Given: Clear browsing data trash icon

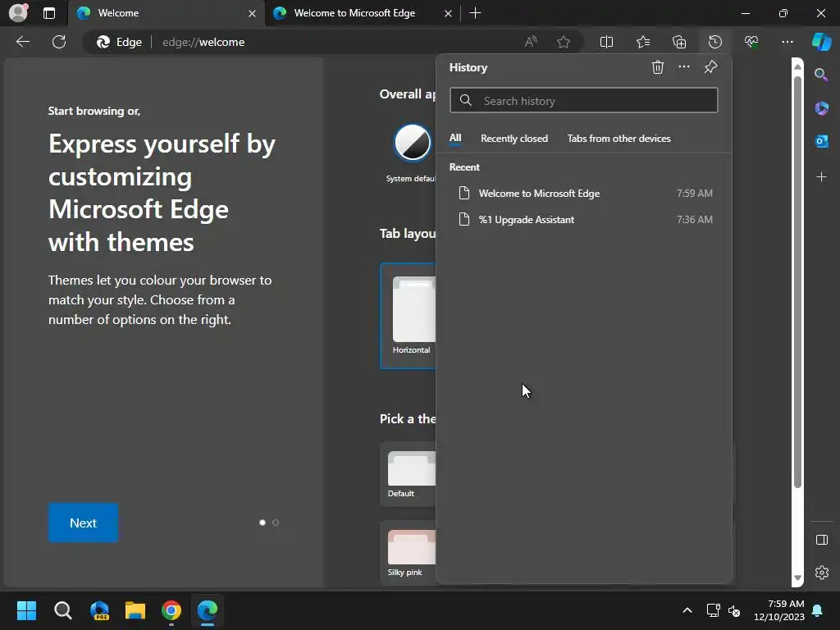Looking at the screenshot, I should coord(657,67).
